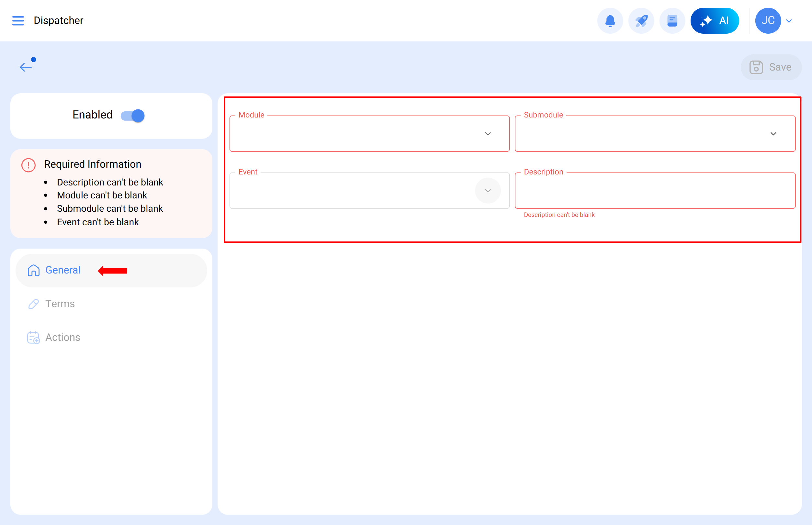Expand the Module dropdown
812x525 pixels.
[x=488, y=134]
